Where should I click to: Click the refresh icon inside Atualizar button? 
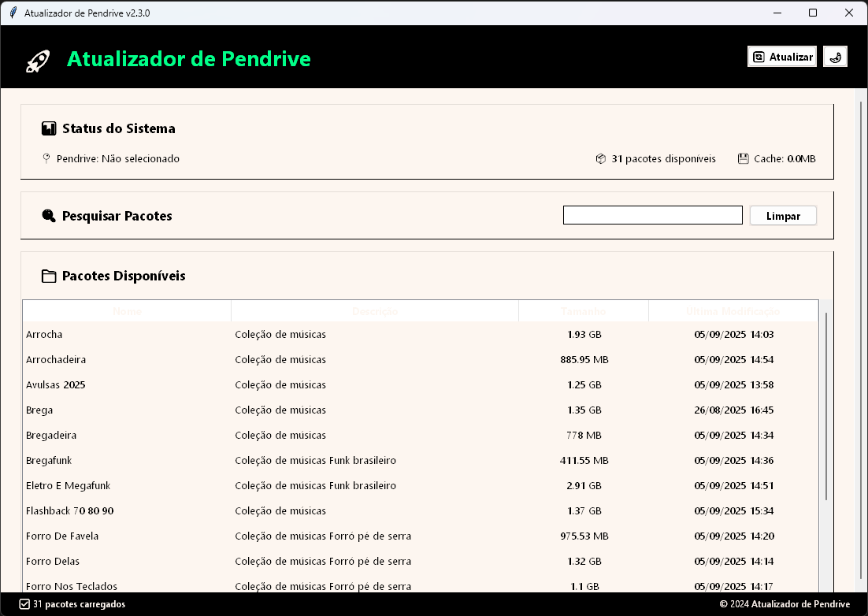point(759,56)
